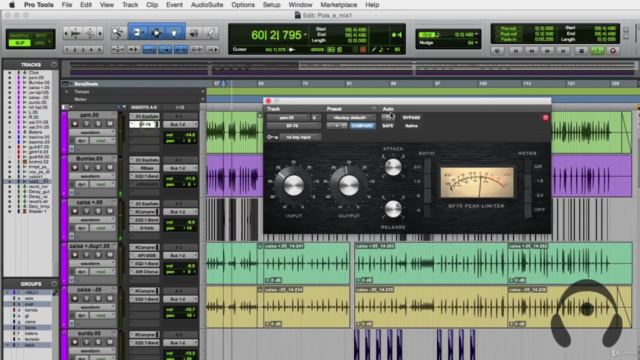This screenshot has width=640, height=360.
Task: Click the audio zoom waveform button
Action: 76,33
